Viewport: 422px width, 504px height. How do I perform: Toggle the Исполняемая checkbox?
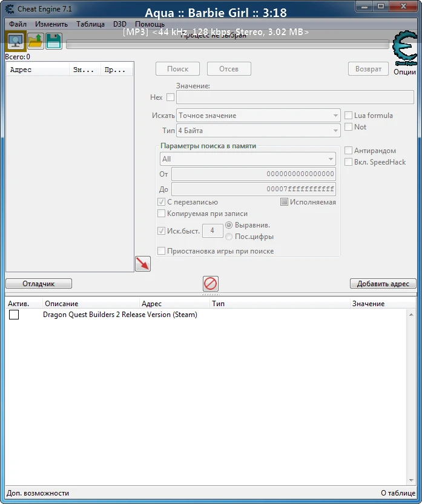(284, 202)
